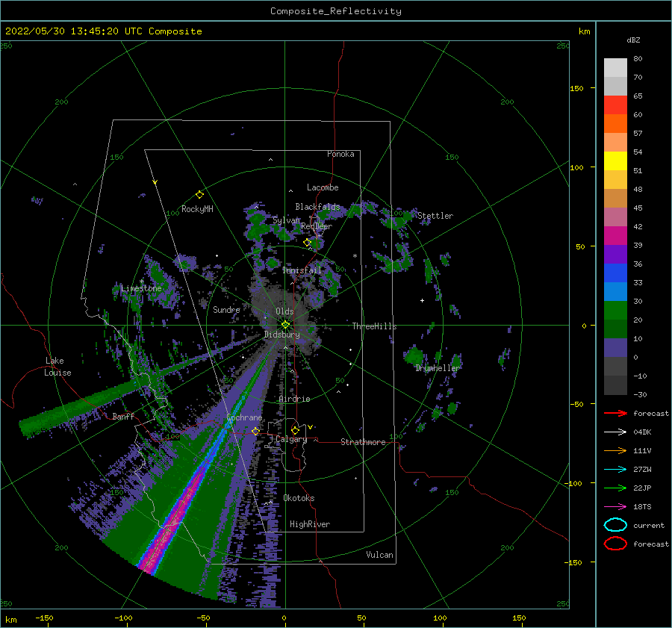Click the Strathmore label
This screenshot has width=672, height=628.
[363, 442]
